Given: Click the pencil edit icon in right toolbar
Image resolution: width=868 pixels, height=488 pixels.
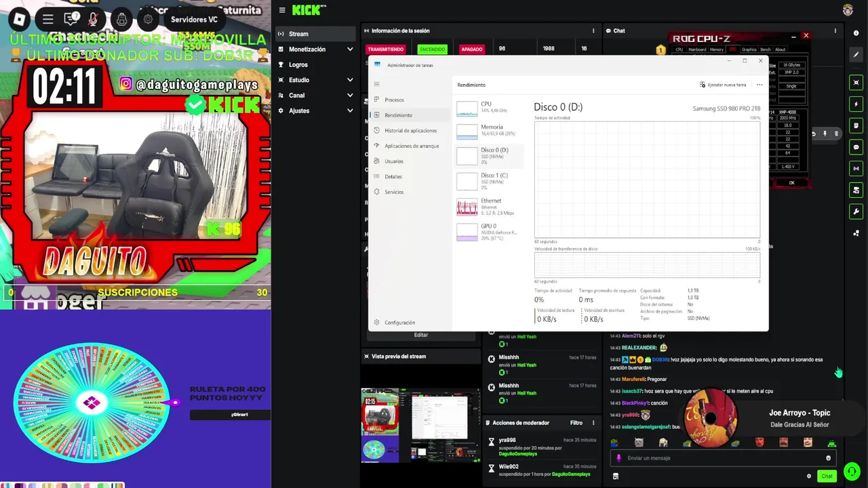Looking at the screenshot, I should [856, 55].
